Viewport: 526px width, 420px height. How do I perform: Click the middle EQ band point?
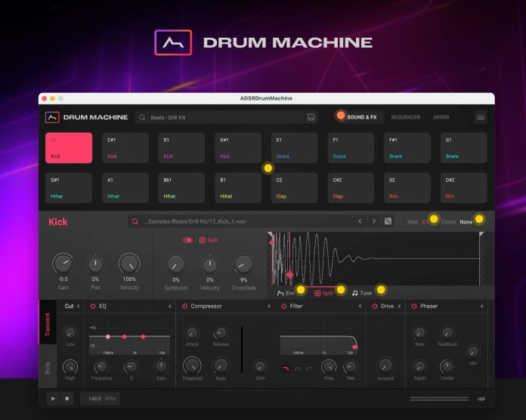point(125,337)
